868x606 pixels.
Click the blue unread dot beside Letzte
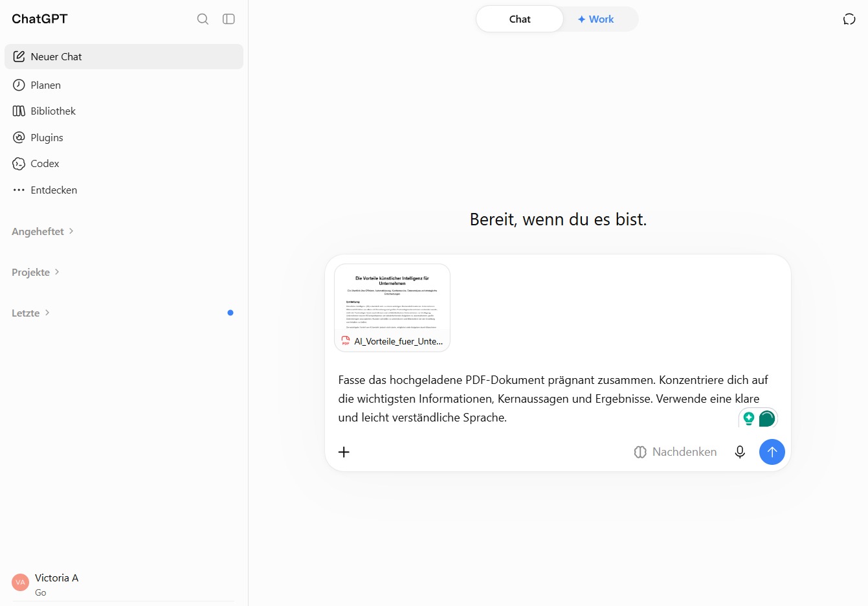coord(230,313)
